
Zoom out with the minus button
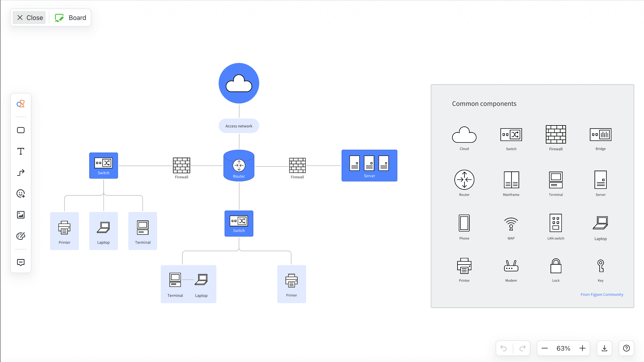click(544, 348)
